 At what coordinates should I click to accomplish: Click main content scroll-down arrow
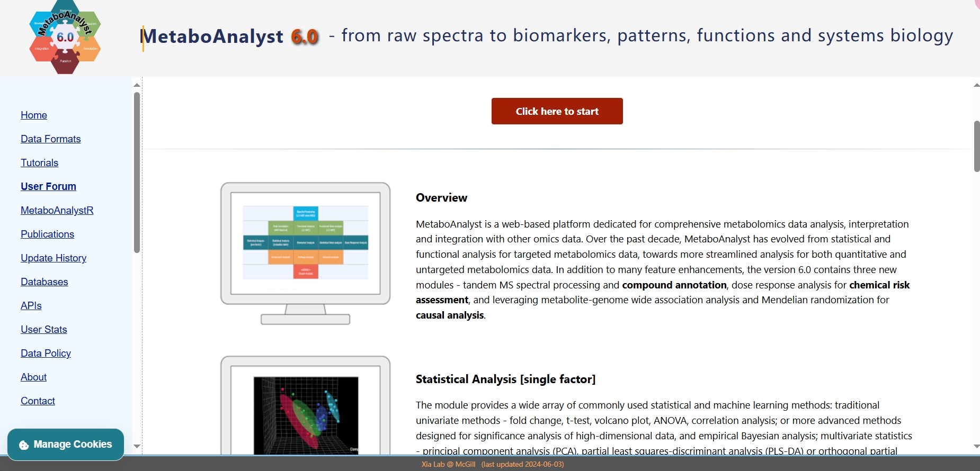click(976, 446)
